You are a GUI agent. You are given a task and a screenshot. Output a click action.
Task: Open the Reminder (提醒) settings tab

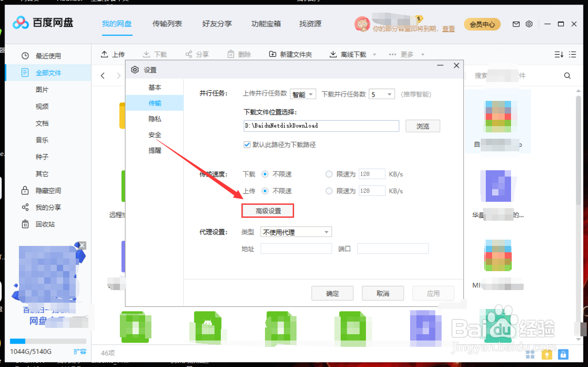155,150
